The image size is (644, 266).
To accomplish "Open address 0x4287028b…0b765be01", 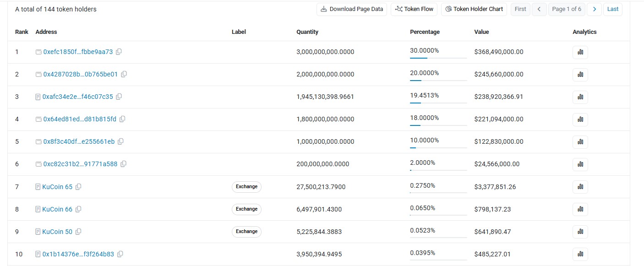I will tap(81, 74).
